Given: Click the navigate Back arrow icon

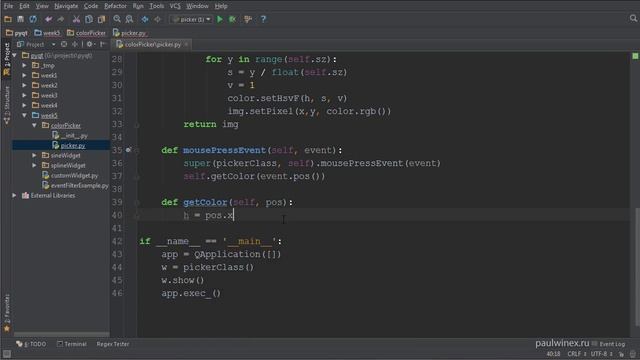Looking at the screenshot, I should tap(145, 19).
